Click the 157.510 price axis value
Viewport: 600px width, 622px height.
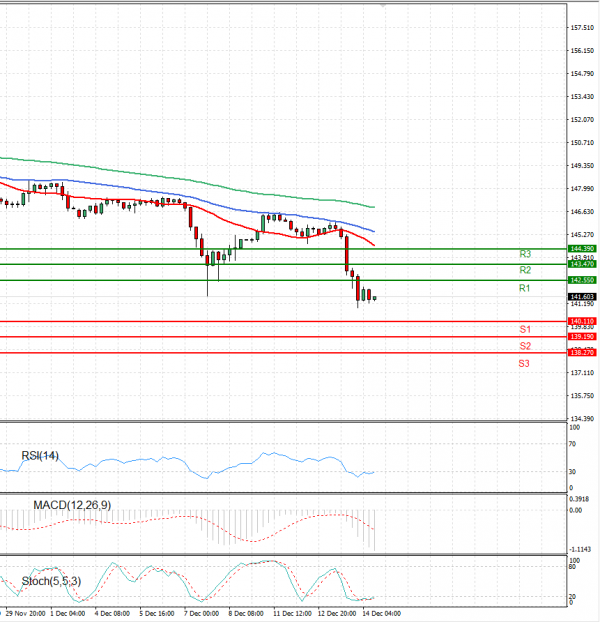582,28
